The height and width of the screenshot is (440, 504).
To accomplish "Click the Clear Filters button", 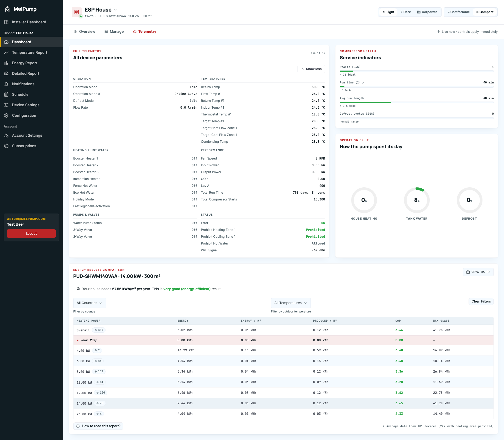I will pos(481,301).
